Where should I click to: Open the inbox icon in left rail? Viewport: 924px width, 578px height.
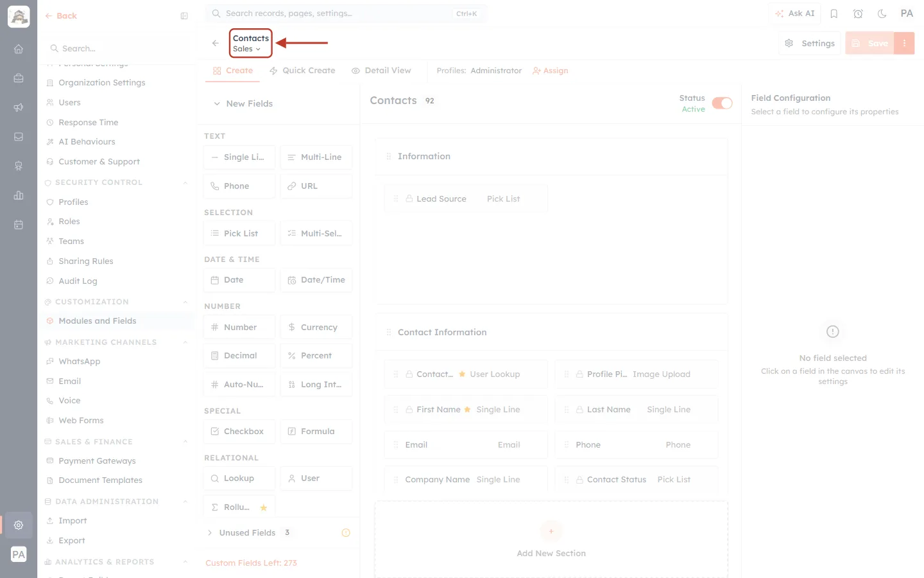coord(19,137)
